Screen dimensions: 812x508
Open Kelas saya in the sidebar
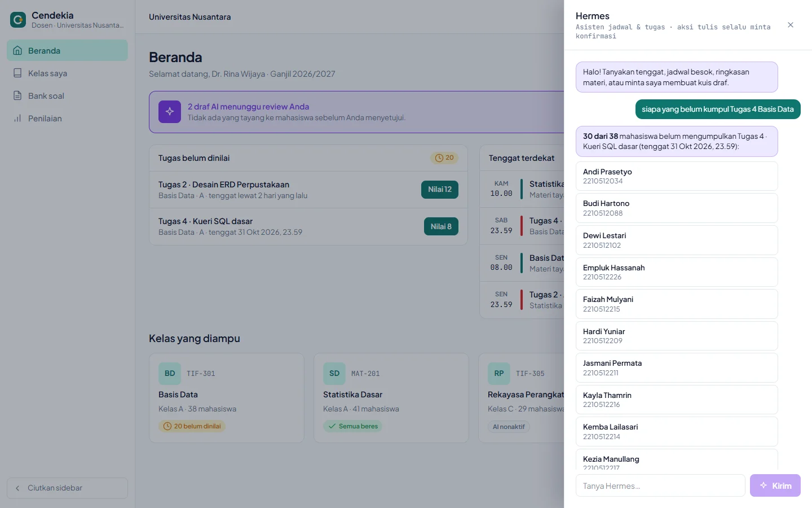click(67, 73)
